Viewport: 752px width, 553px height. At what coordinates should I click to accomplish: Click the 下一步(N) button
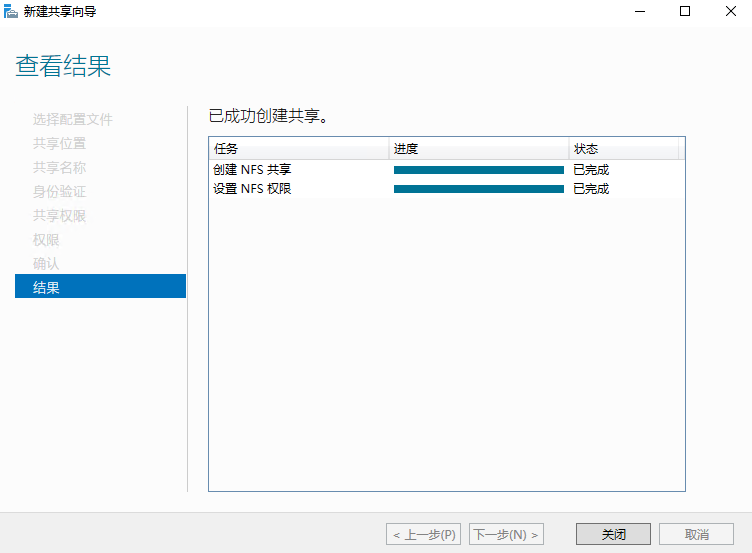(506, 534)
